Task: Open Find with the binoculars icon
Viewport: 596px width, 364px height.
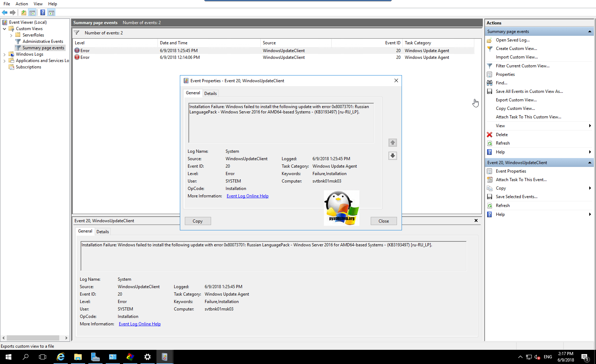Action: [490, 83]
